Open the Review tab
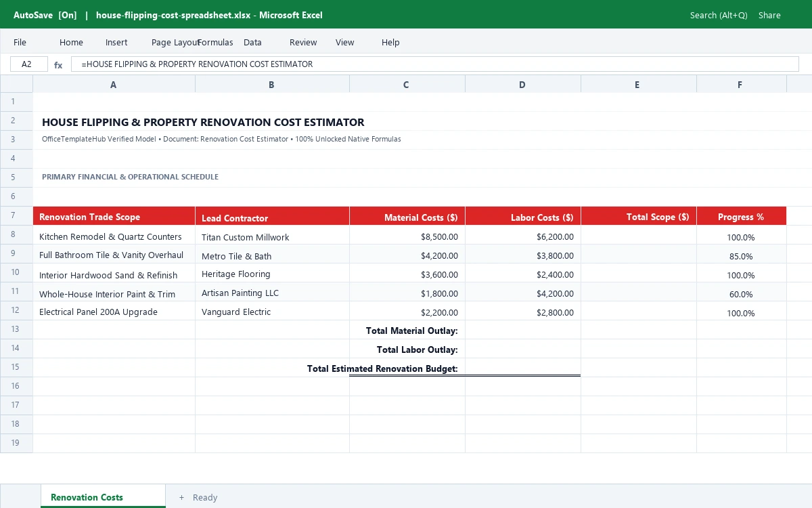 303,42
